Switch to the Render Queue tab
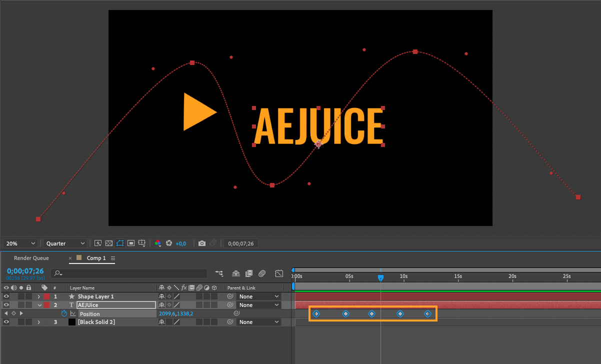Screen dimensions: 601x364 click(x=31, y=258)
